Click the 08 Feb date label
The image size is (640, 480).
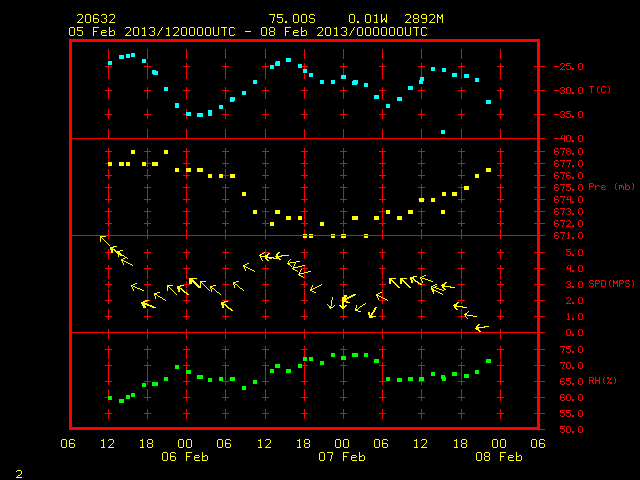point(499,457)
